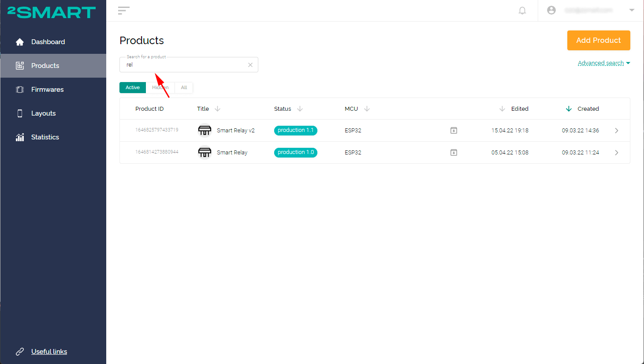644x364 pixels.
Task: Open the Smart Relay v2 title
Action: click(x=236, y=131)
